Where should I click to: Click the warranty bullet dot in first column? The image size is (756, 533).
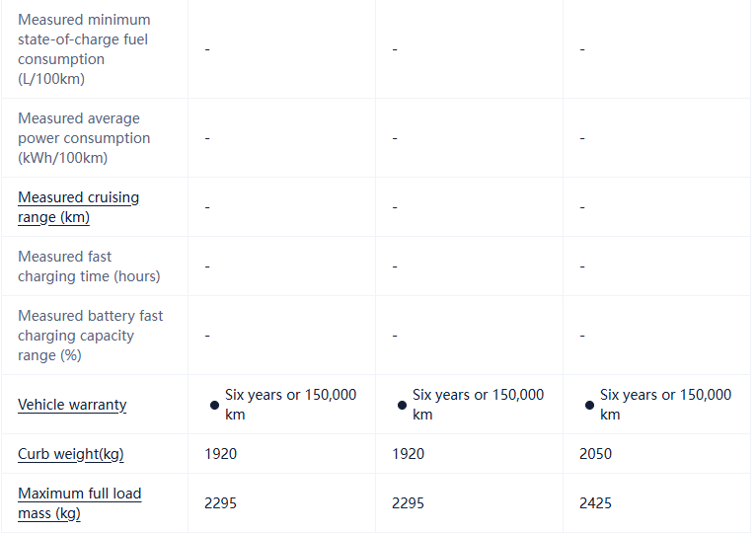pos(214,406)
